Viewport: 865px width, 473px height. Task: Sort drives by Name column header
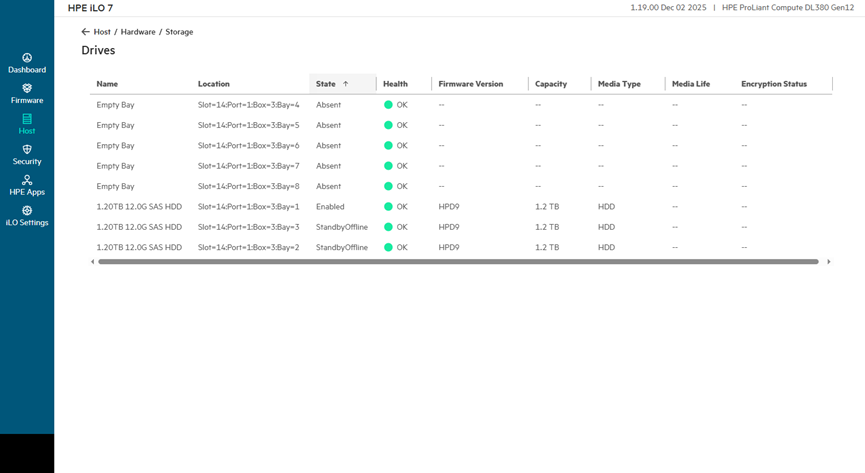[107, 84]
